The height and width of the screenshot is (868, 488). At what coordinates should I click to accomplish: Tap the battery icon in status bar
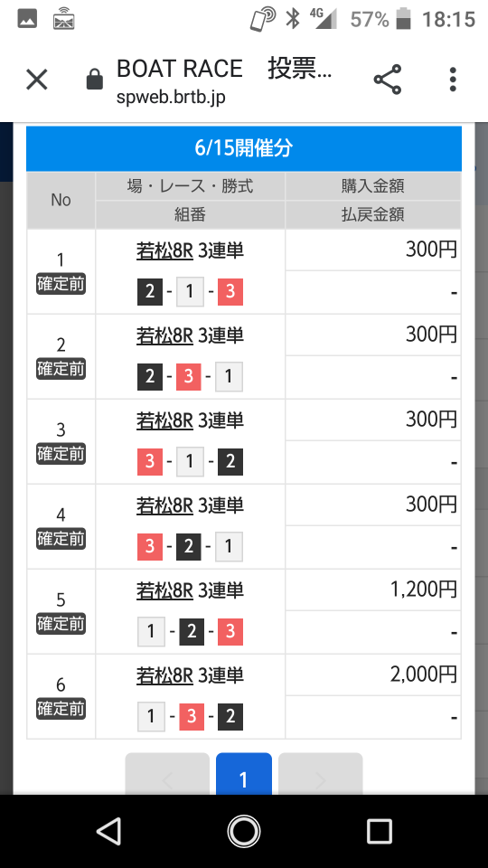pos(404,19)
